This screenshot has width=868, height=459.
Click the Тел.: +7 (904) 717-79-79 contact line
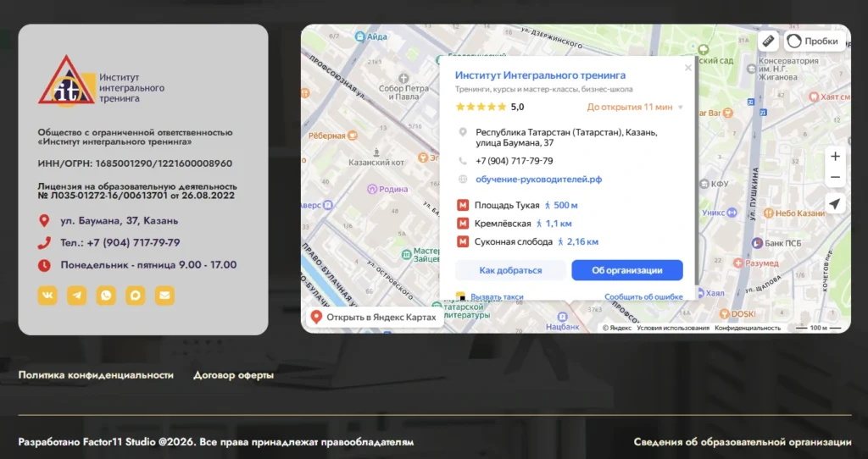point(120,243)
